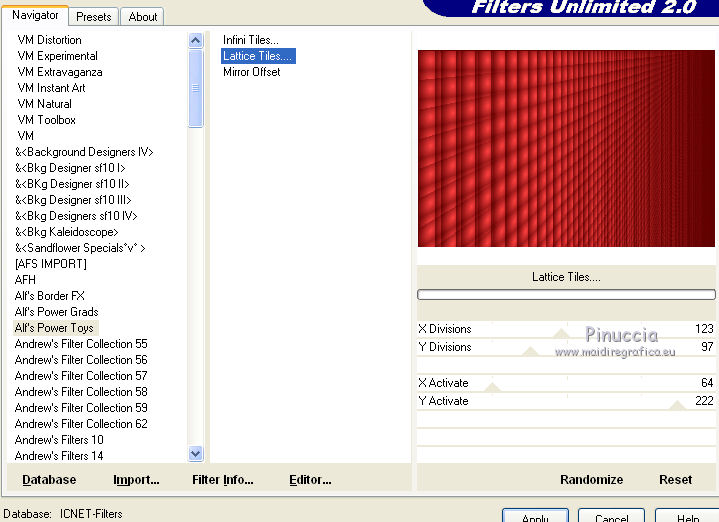The width and height of the screenshot is (719, 522).
Task: Click the X Activate slider handle
Action: coord(492,387)
